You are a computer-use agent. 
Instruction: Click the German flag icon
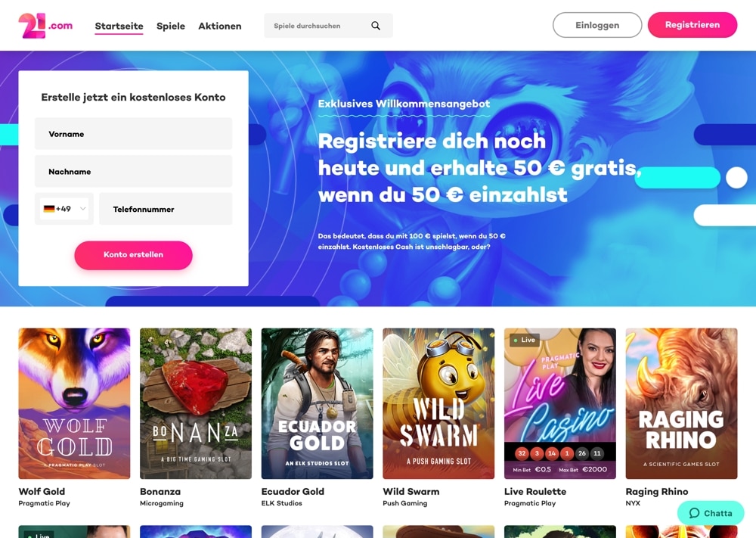pos(48,209)
